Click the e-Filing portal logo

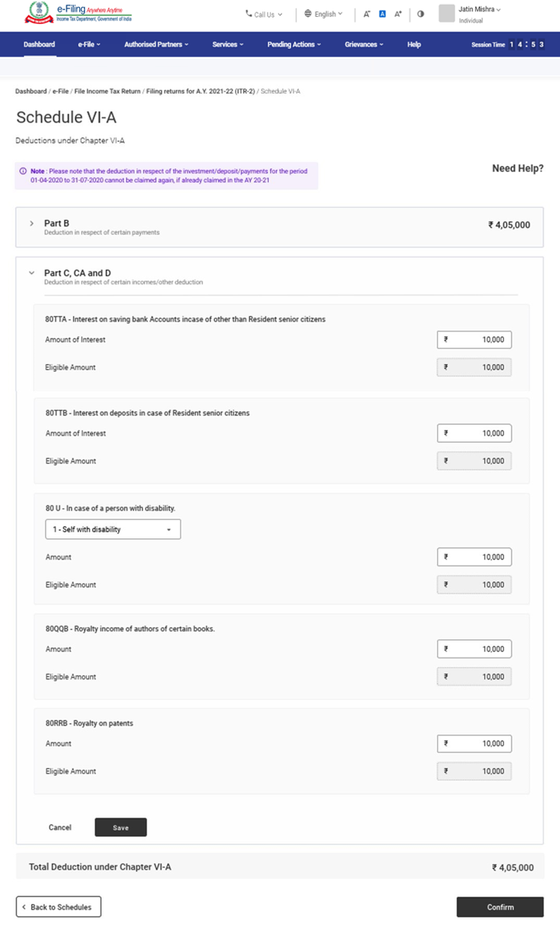(78, 13)
